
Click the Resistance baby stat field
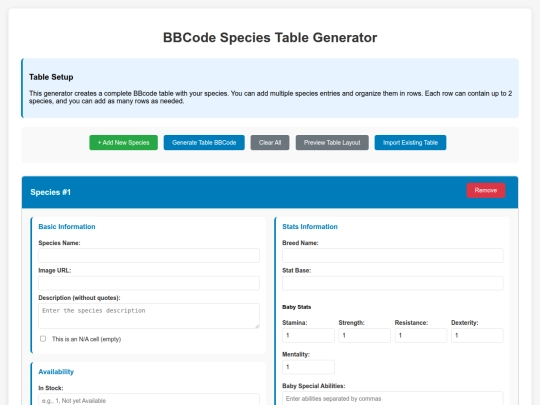click(420, 335)
